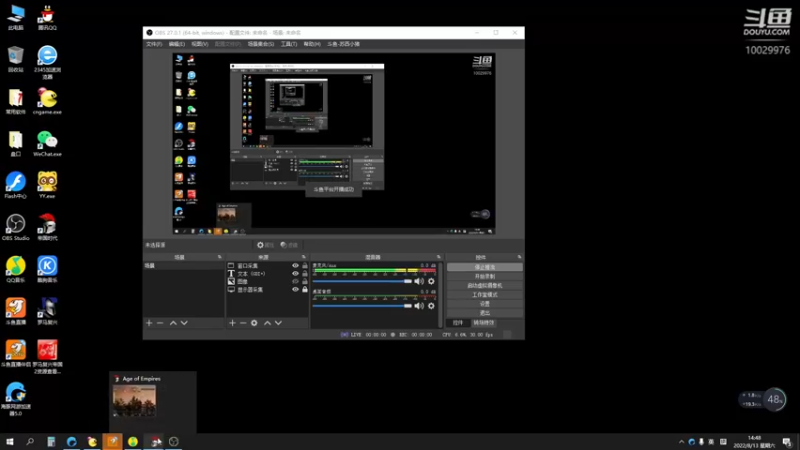Screen dimensions: 800x450
Task: Open the 工具(T) menu
Action: pos(289,44)
